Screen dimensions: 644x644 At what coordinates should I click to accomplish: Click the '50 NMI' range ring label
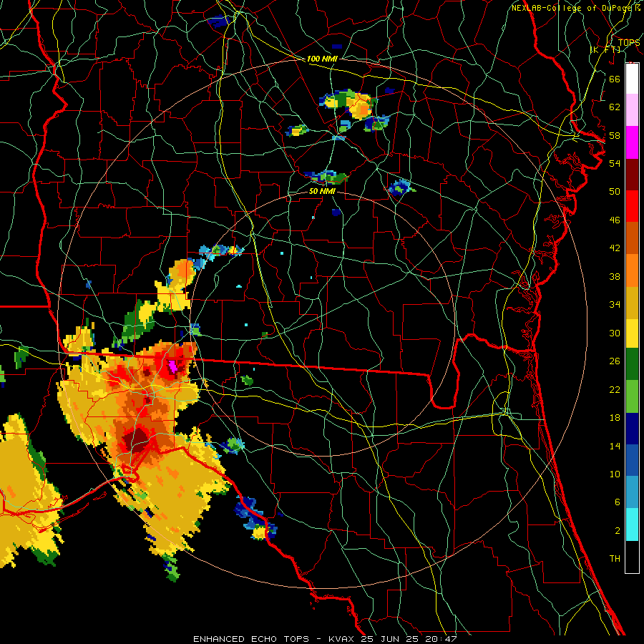[322, 191]
